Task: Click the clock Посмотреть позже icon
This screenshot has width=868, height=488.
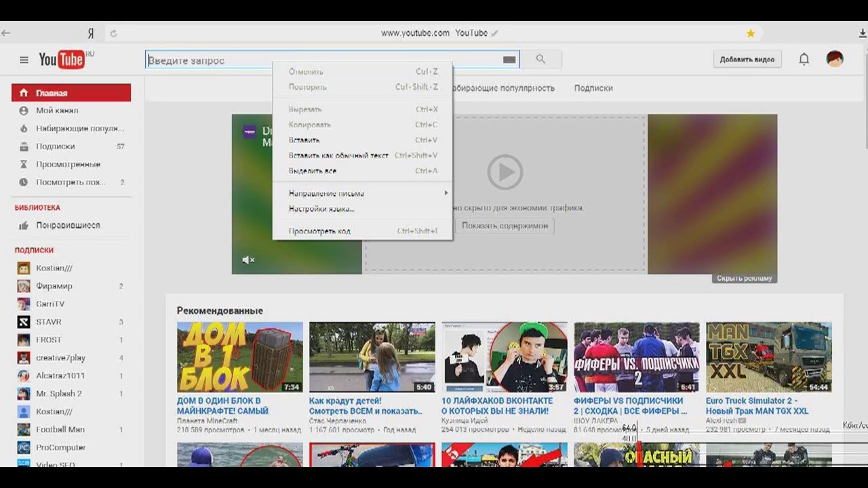Action: pyautogui.click(x=24, y=182)
